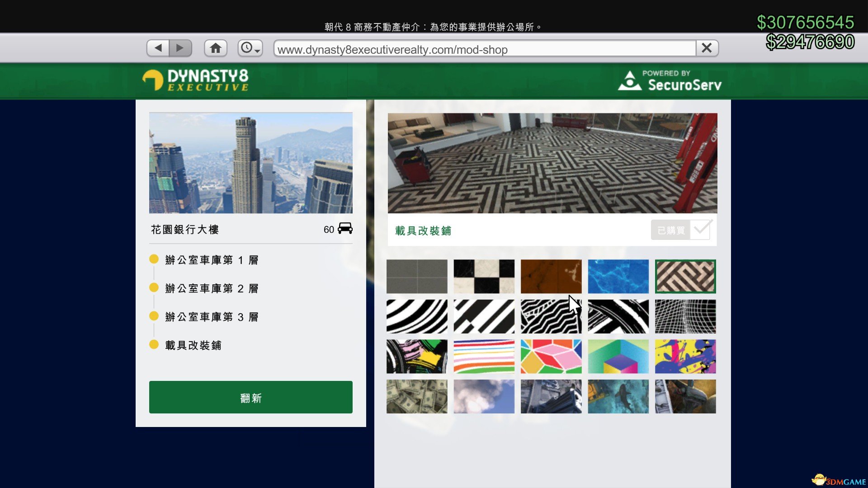Choose the blue marble floor swatch
This screenshot has width=868, height=488.
(x=618, y=277)
